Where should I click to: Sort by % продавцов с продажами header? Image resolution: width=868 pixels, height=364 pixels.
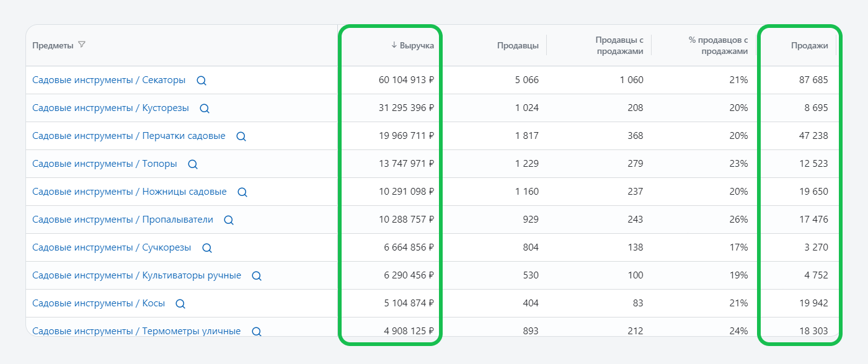(718, 45)
